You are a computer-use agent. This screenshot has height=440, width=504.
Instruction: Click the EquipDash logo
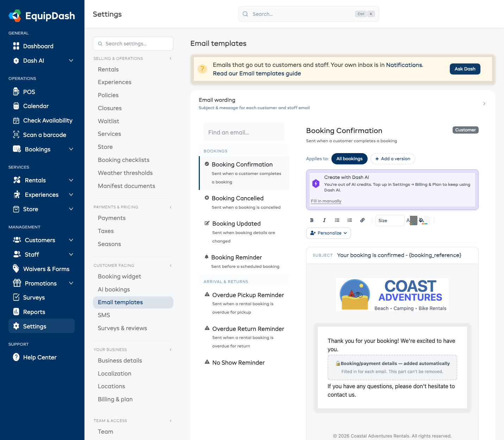(42, 16)
